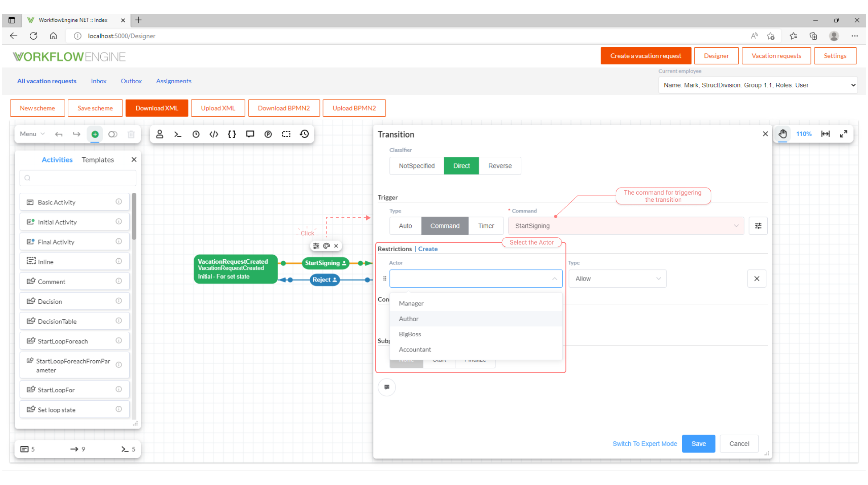Switch to the Templates tab
The height and width of the screenshot is (485, 868).
[x=98, y=159]
